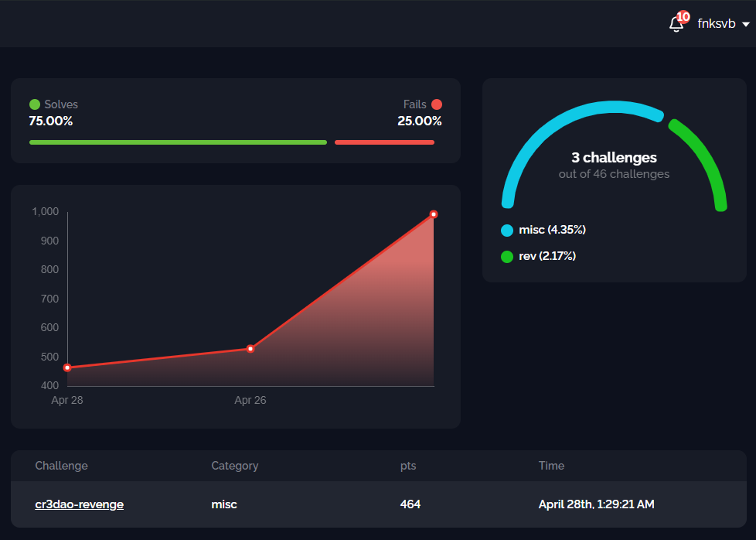Click the red Fails indicator dot
The width and height of the screenshot is (756, 540).
pyautogui.click(x=437, y=104)
